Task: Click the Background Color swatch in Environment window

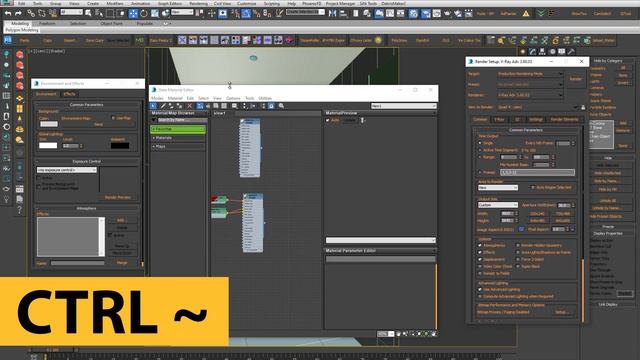Action: click(49, 124)
